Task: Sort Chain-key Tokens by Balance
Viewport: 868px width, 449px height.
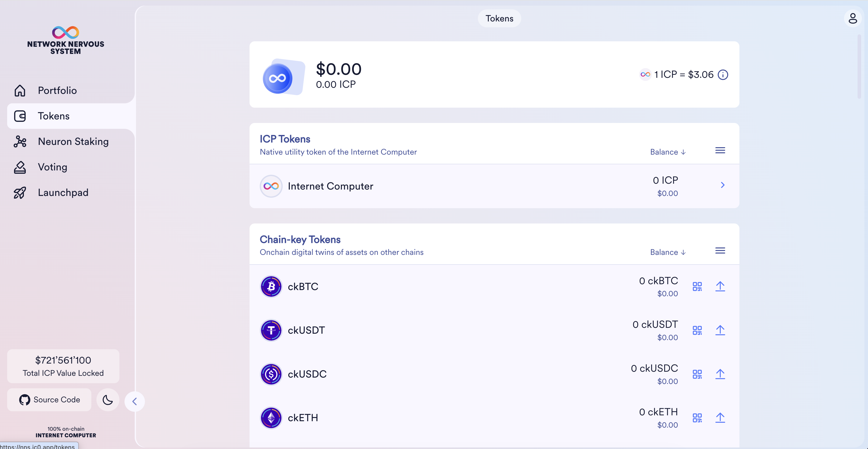Action: click(x=667, y=253)
